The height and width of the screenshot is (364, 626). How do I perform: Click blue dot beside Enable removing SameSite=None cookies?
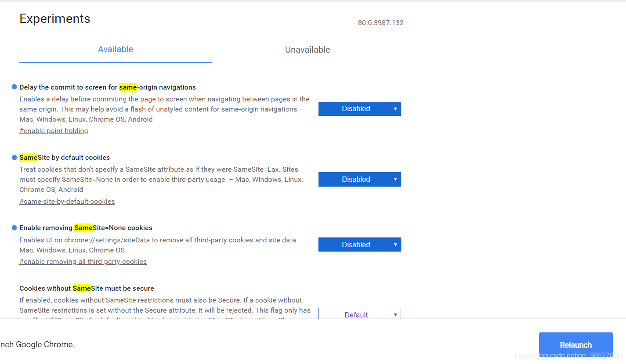[14, 228]
